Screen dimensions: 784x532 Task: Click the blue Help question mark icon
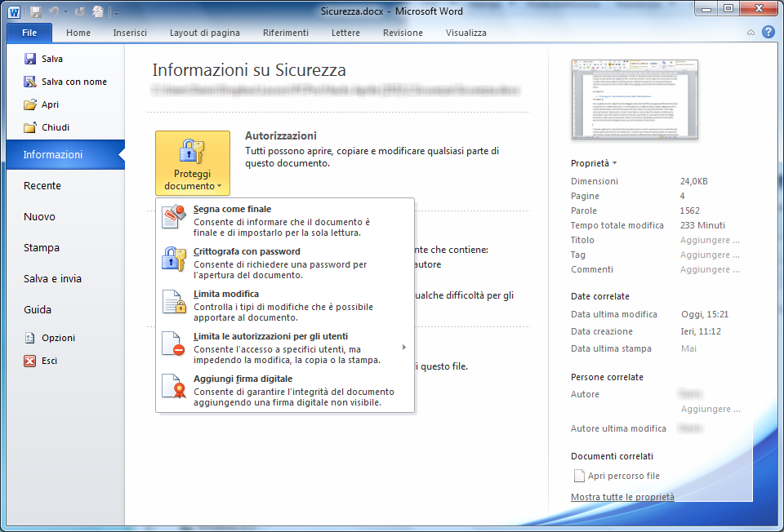[x=768, y=32]
